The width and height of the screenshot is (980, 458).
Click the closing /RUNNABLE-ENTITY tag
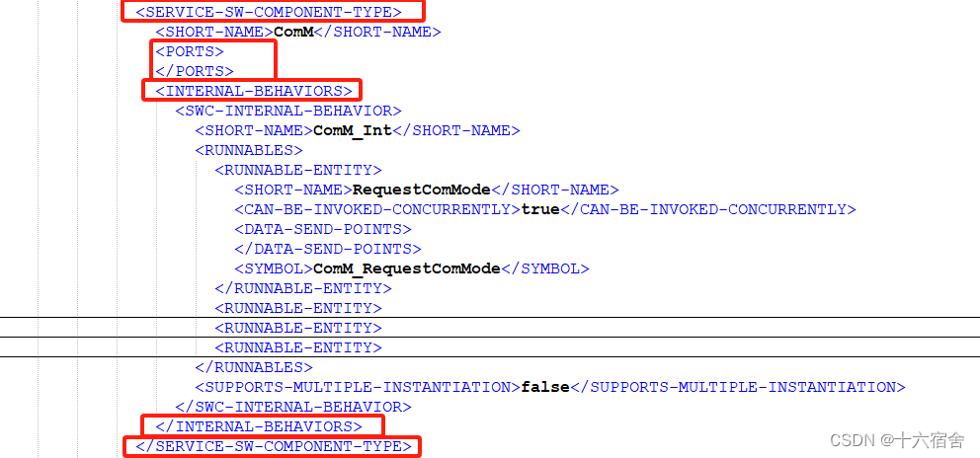click(303, 288)
